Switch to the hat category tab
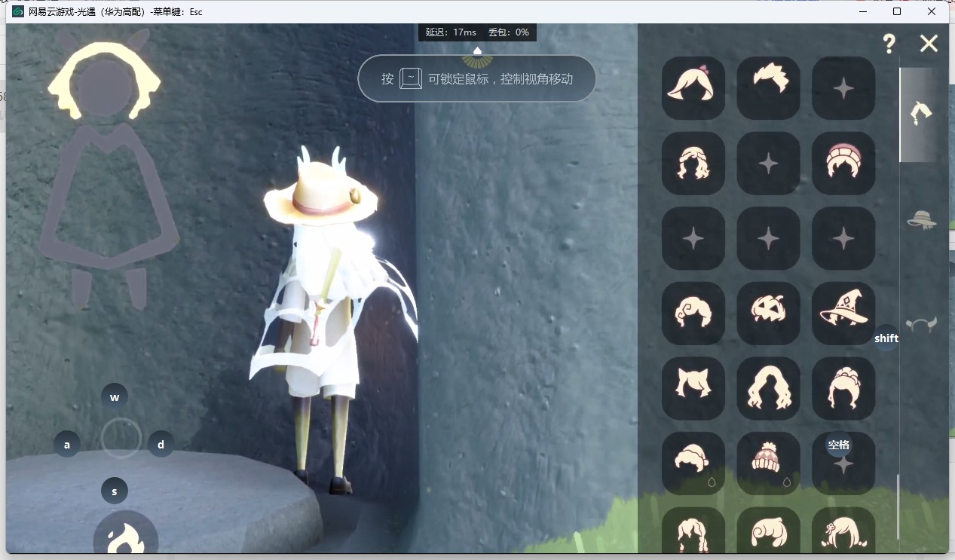The height and width of the screenshot is (560, 955). tap(921, 219)
